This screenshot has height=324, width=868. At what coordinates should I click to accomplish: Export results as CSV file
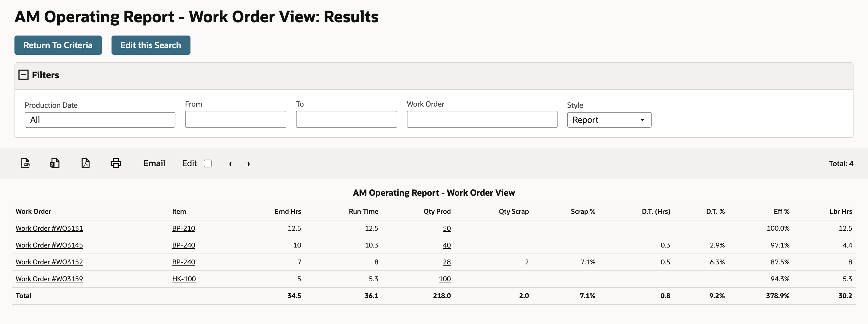[x=26, y=163]
